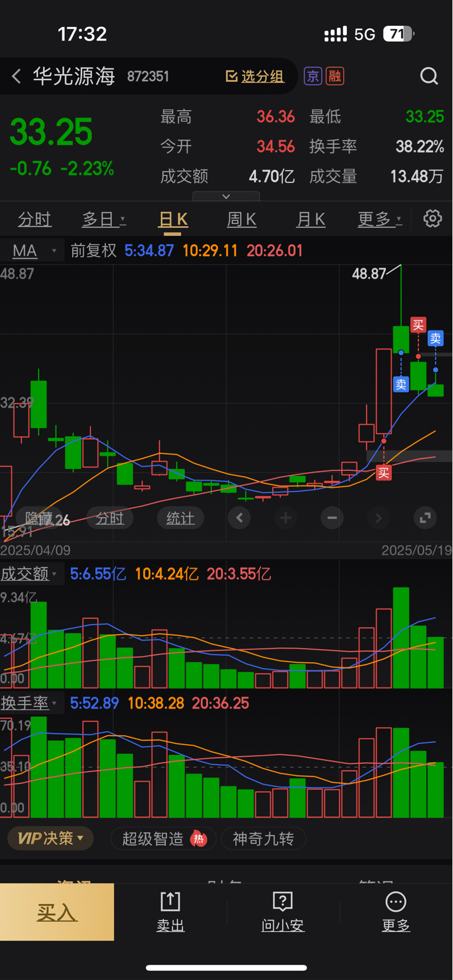Tap the 今开 34.56 value
Screen dimensions: 453x980
pos(276,146)
